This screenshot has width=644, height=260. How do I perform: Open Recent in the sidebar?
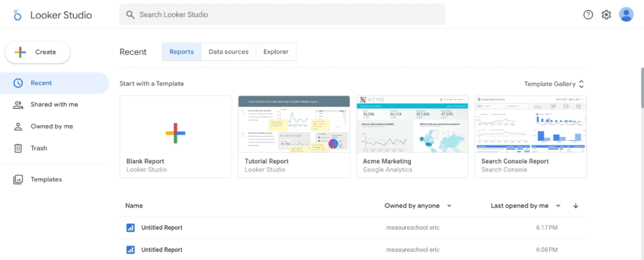coord(54,83)
